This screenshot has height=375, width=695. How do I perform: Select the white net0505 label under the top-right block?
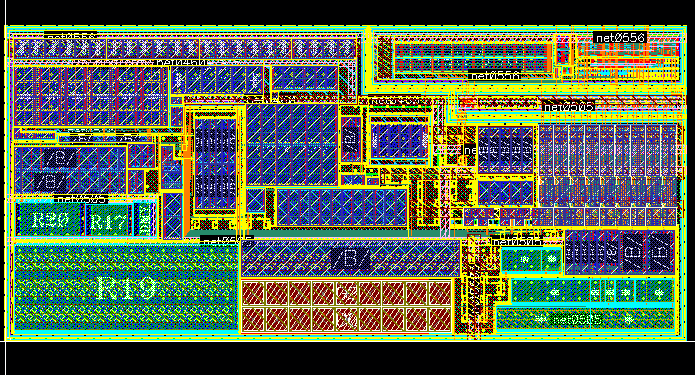(569, 107)
